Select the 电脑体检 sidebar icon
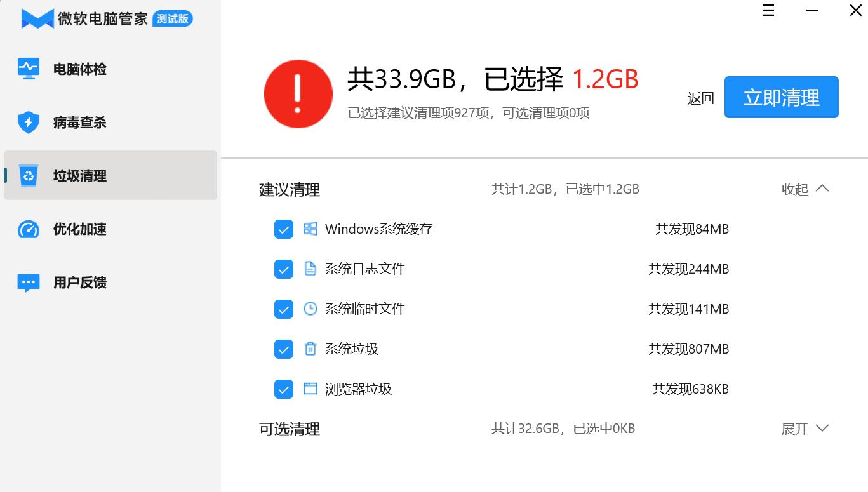The image size is (868, 492). (x=28, y=69)
